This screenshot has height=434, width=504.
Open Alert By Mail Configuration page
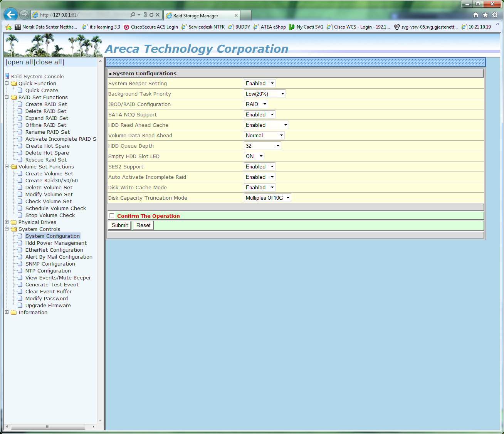59,257
